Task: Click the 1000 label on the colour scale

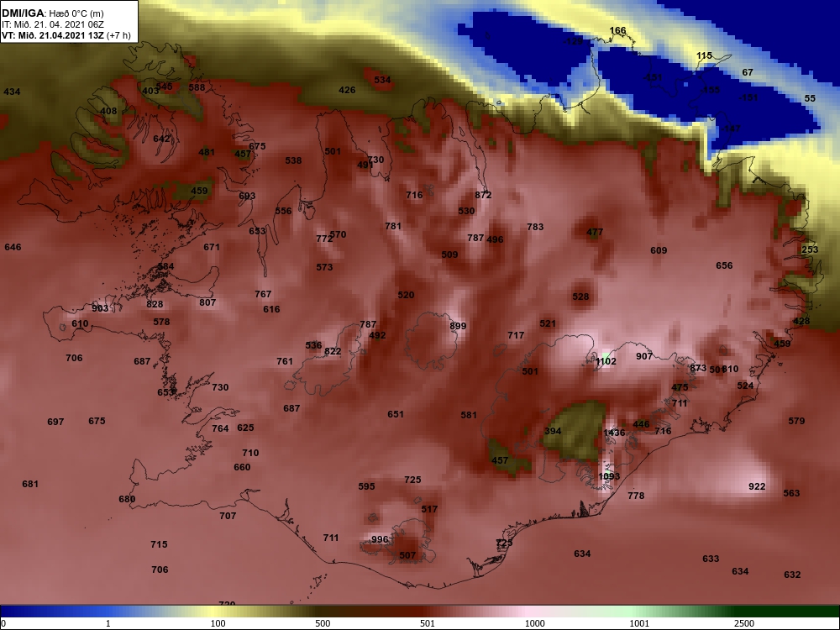Action: tap(535, 623)
